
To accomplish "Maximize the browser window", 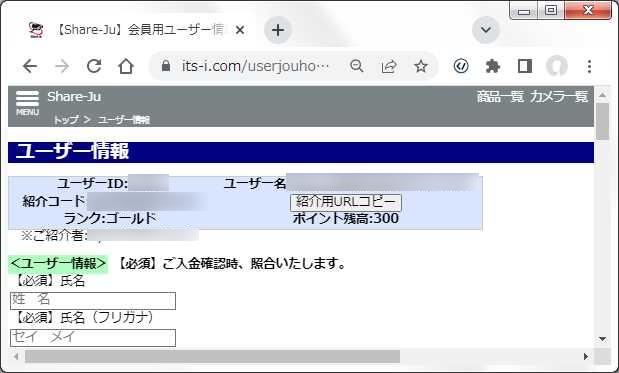I will click(x=551, y=10).
